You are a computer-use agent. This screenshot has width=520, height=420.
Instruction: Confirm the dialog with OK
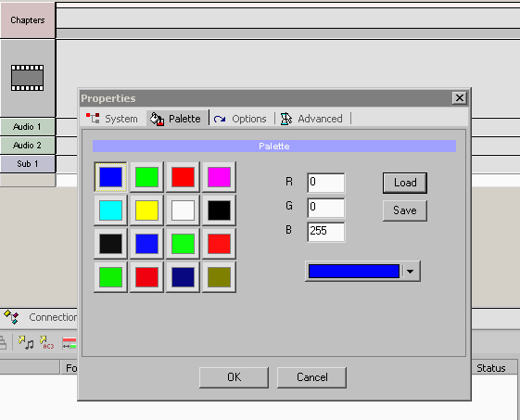235,377
